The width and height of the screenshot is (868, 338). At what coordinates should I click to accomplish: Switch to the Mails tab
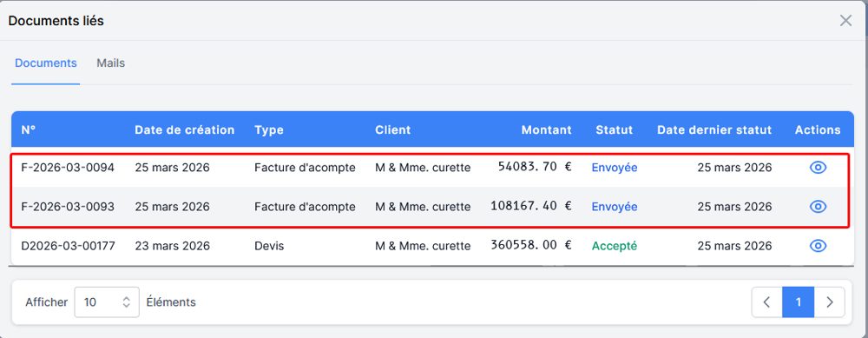coord(111,63)
